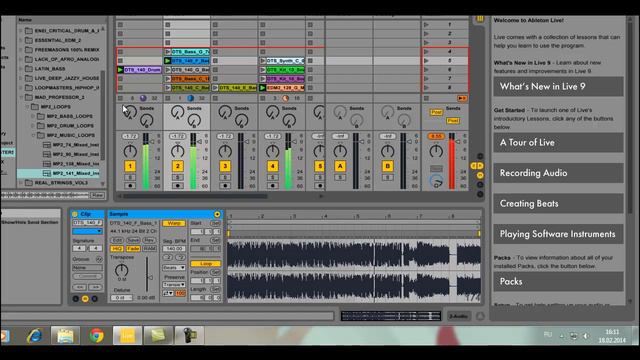640x360 pixels.
Task: Toggle the Loop button in Sample box
Action: [205, 264]
